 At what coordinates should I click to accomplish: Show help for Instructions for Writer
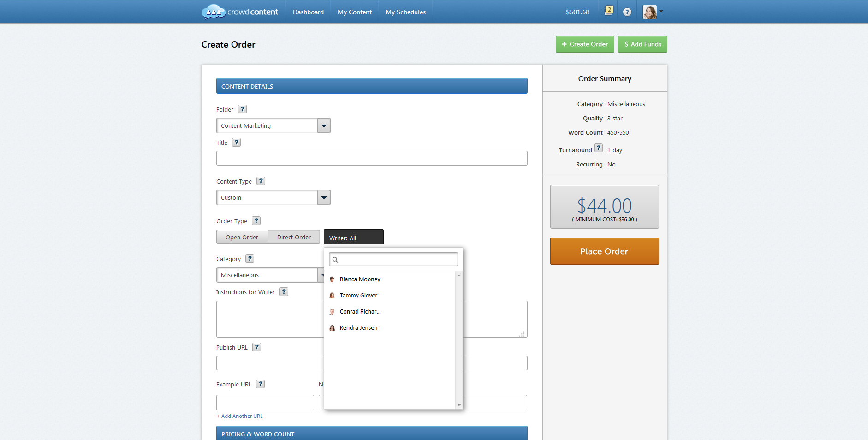(x=284, y=292)
